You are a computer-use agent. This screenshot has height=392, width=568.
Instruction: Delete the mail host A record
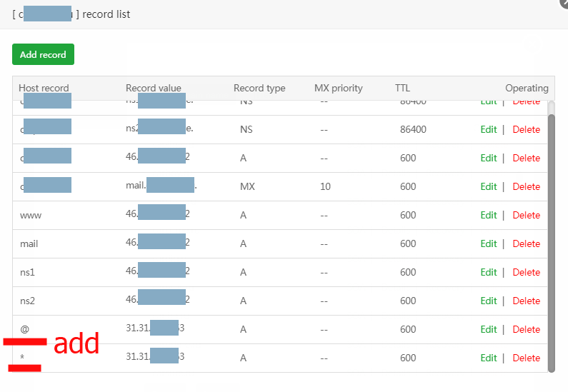tap(526, 243)
